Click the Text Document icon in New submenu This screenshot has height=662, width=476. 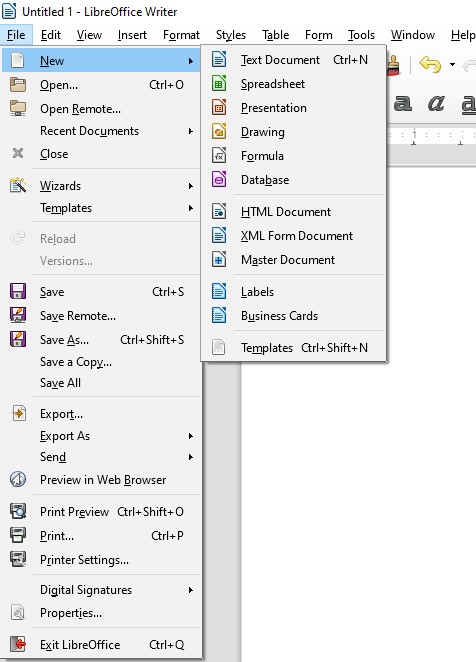coord(219,60)
